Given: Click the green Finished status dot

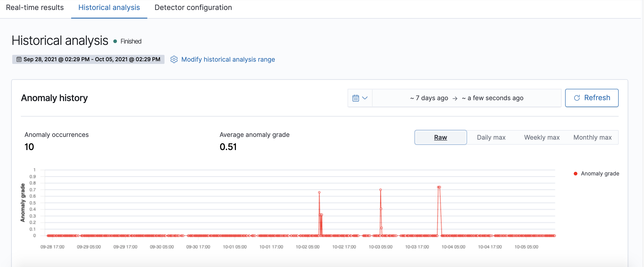Looking at the screenshot, I should [115, 41].
